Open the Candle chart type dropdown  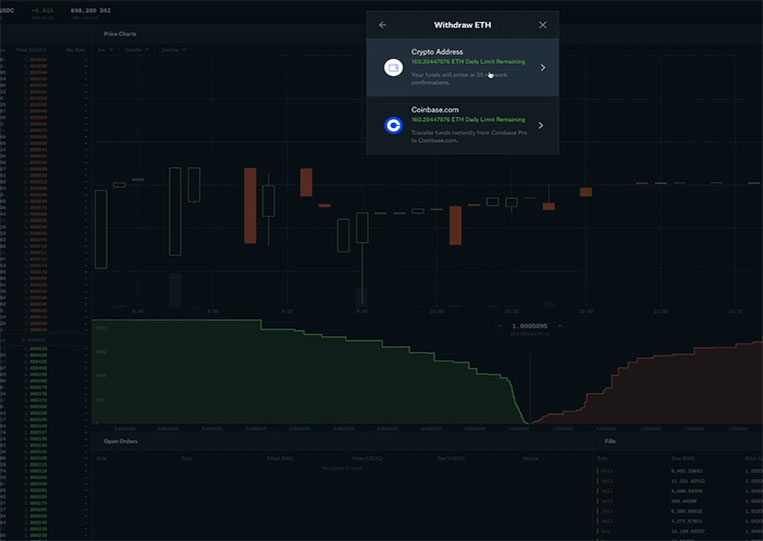[136, 50]
